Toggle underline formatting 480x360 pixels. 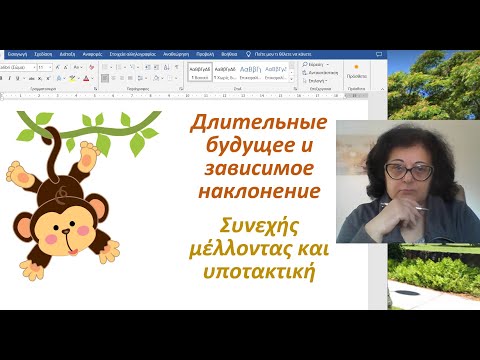coord(17,78)
